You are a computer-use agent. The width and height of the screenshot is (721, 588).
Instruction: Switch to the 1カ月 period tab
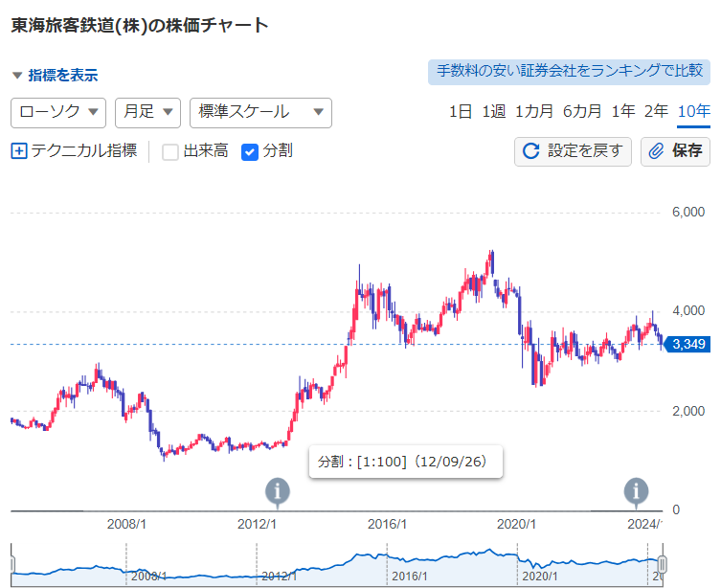pos(534,111)
